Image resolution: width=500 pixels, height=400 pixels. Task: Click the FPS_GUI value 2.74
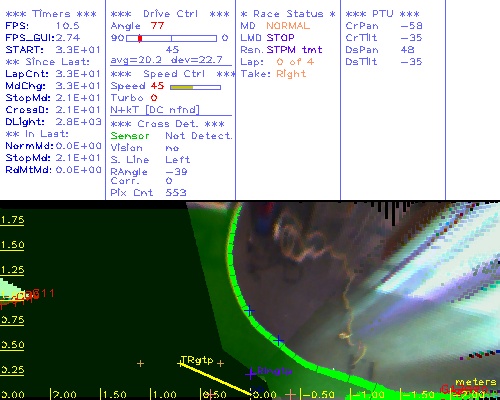point(68,38)
